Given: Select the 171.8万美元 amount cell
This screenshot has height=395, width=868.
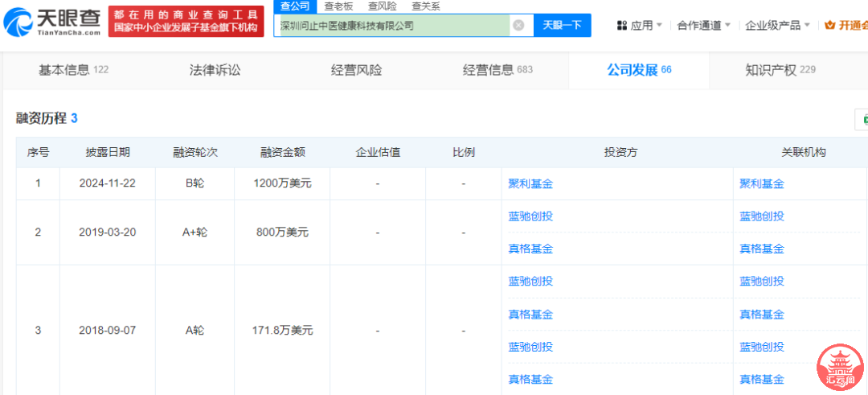Looking at the screenshot, I should [x=282, y=330].
